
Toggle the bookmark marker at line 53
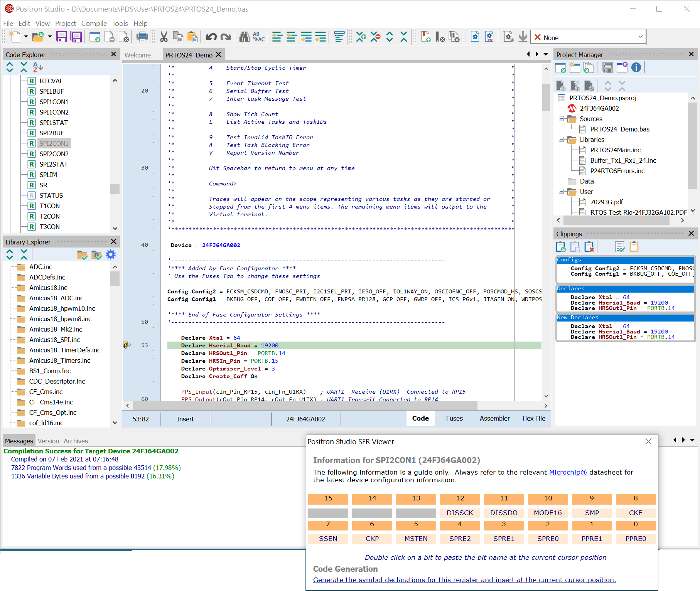pos(126,345)
